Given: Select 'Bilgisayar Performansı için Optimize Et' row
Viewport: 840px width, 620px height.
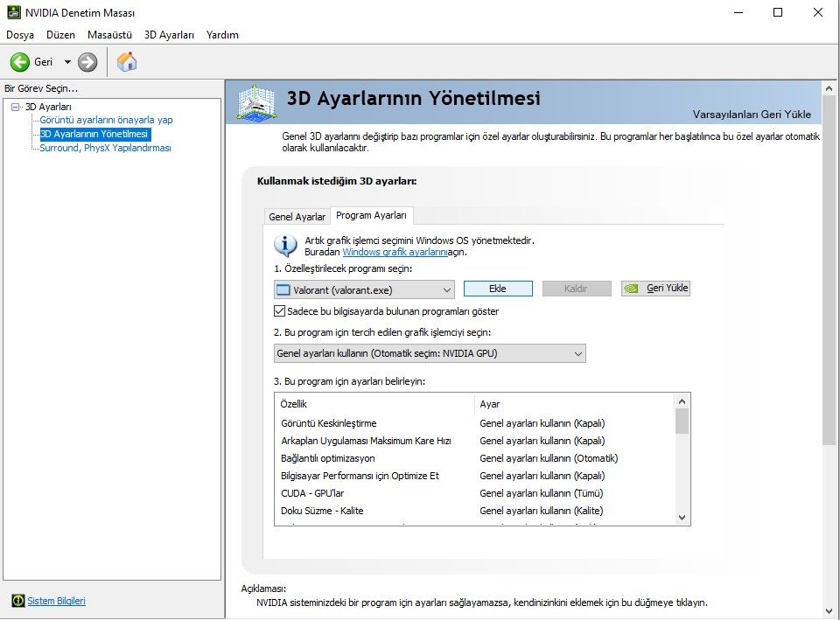Looking at the screenshot, I should (x=474, y=476).
